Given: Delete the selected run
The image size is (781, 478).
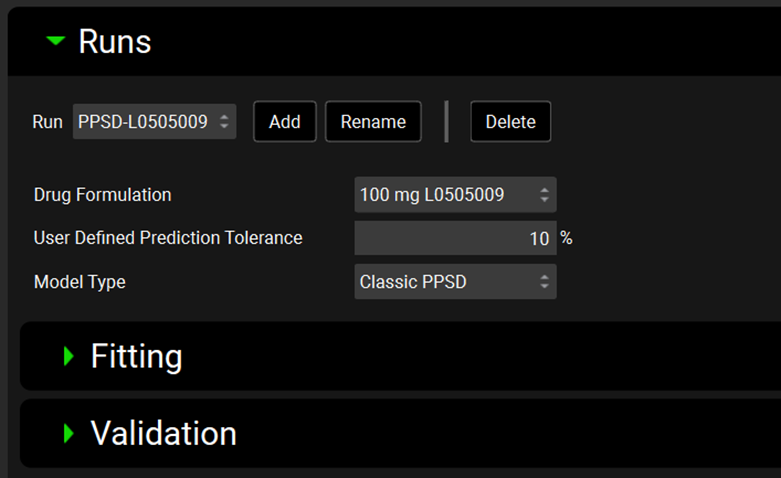Looking at the screenshot, I should click(510, 122).
